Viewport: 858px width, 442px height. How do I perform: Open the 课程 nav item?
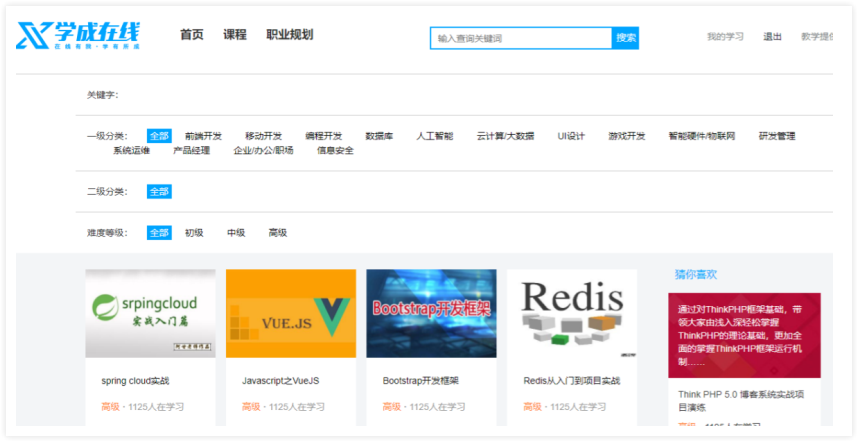(235, 34)
